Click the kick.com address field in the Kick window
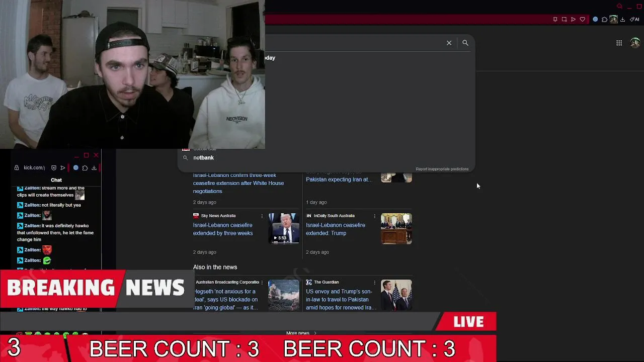 (x=34, y=168)
